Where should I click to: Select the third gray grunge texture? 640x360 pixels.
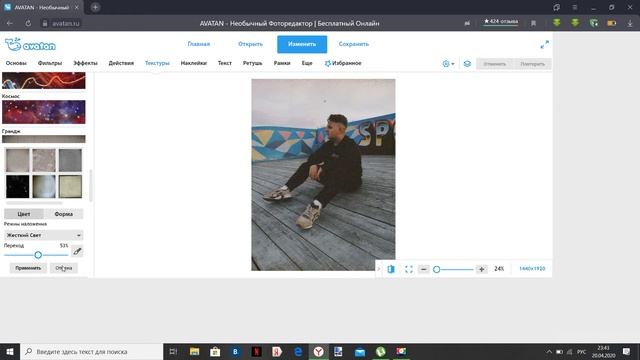70,160
